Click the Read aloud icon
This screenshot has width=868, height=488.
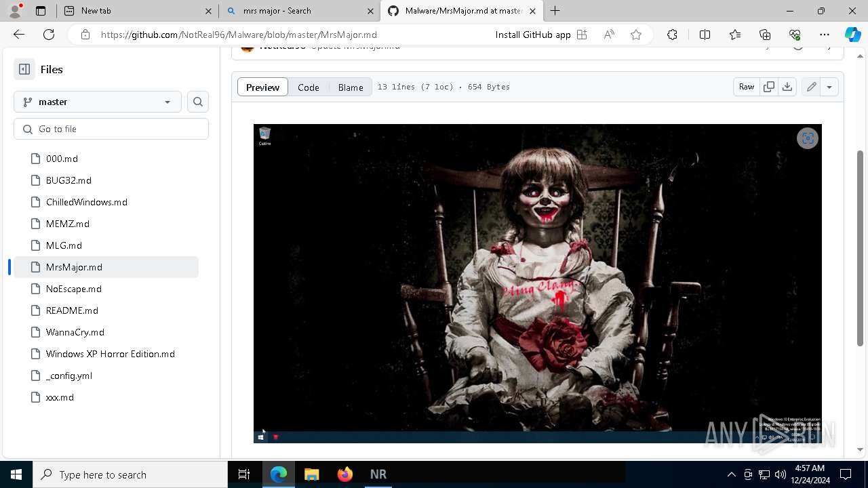point(609,35)
